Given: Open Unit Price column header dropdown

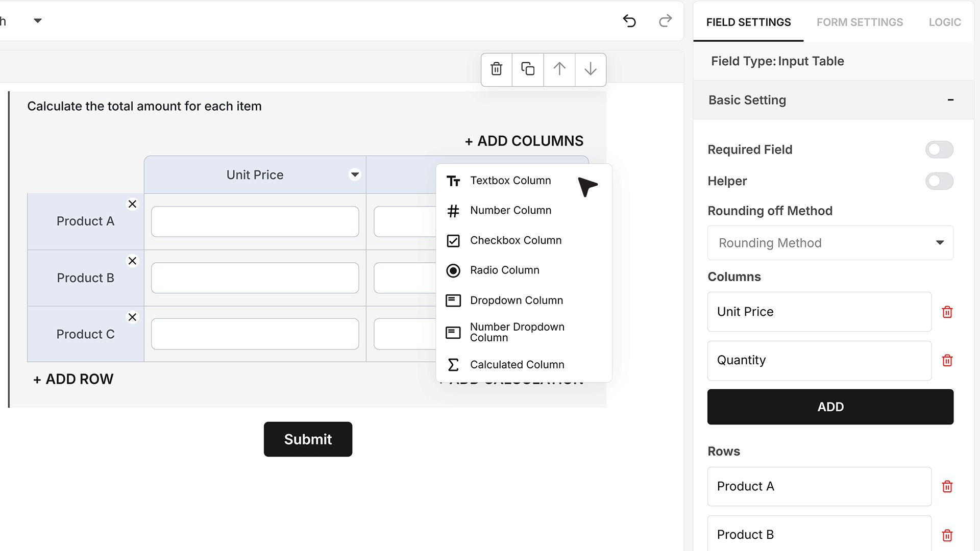Looking at the screenshot, I should (x=355, y=174).
